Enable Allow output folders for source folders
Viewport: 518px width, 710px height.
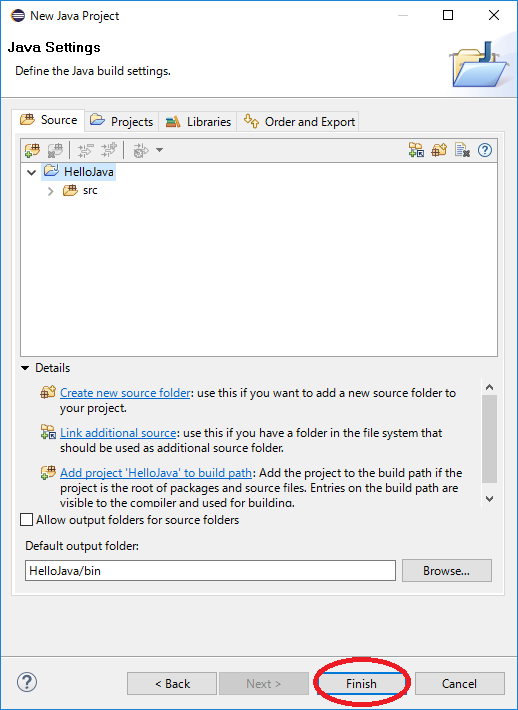pos(27,519)
